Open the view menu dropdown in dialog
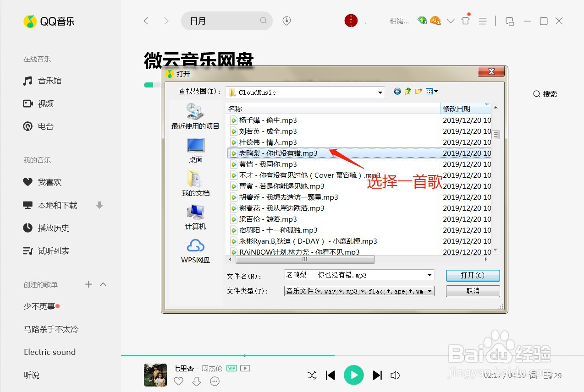 432,92
